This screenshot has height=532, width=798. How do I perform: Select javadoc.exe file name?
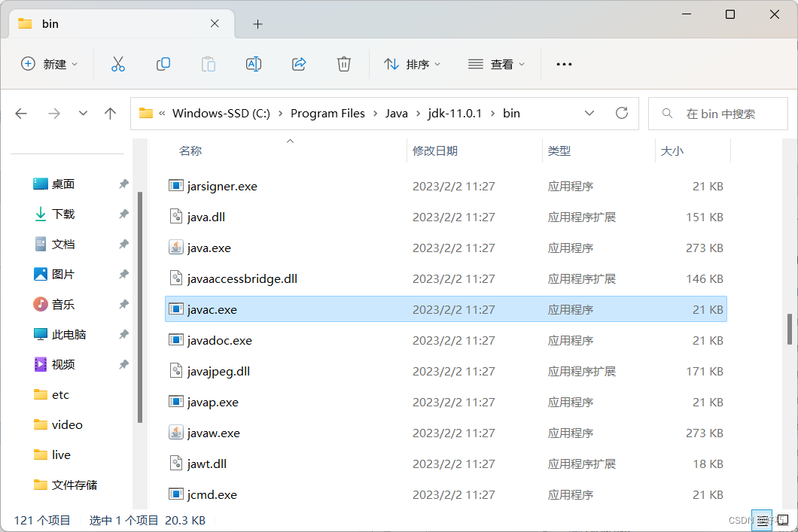219,341
